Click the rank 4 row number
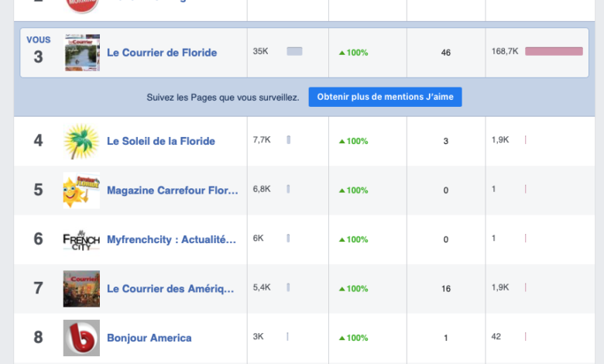Screen dimensions: 604x364 pyautogui.click(x=38, y=141)
